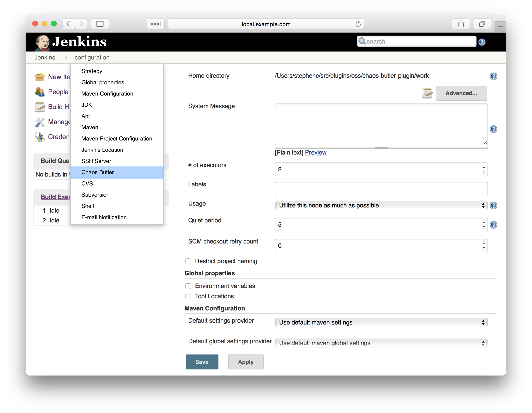Click the Usage help question icon
This screenshot has width=532, height=413.
pyautogui.click(x=493, y=206)
